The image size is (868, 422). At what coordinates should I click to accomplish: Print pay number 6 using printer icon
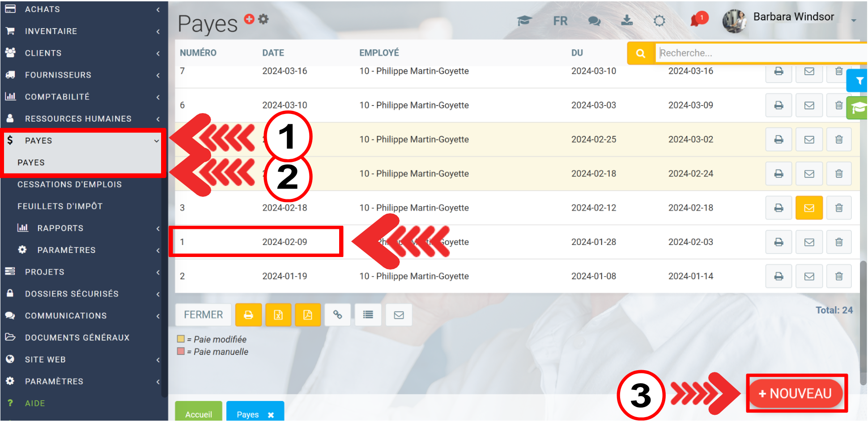[x=779, y=105]
